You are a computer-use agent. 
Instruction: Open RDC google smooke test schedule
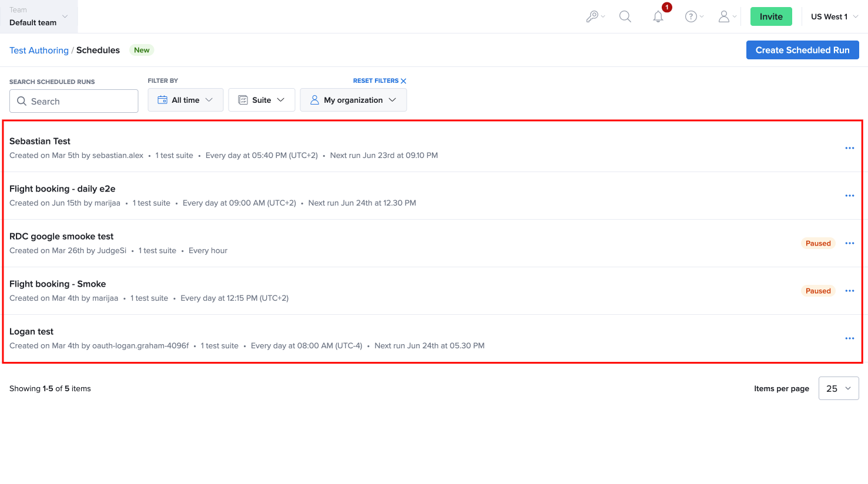click(62, 236)
